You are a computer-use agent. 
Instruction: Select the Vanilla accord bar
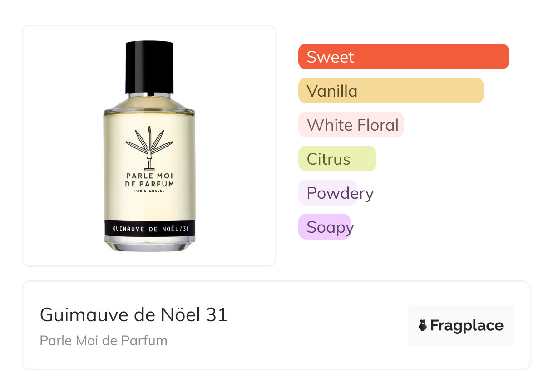(x=391, y=91)
